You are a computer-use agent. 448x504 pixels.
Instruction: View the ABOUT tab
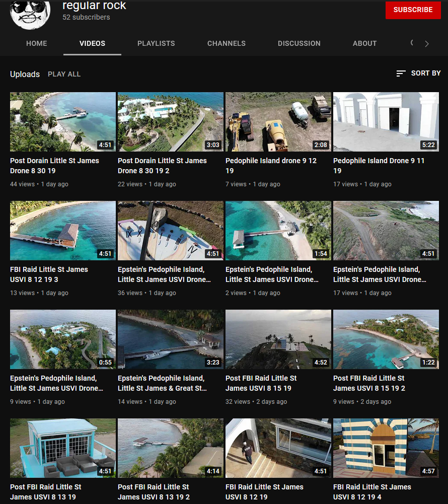tap(365, 43)
